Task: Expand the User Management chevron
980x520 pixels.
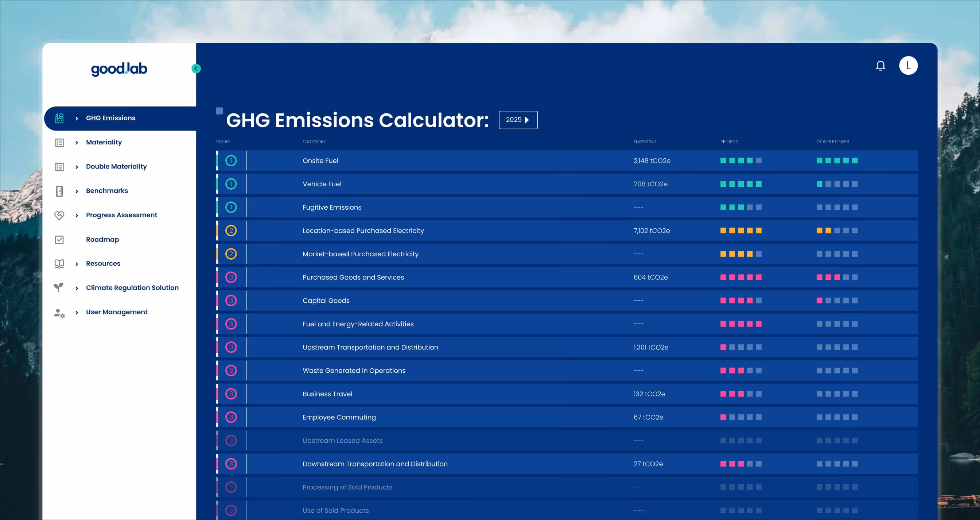Action: point(77,312)
